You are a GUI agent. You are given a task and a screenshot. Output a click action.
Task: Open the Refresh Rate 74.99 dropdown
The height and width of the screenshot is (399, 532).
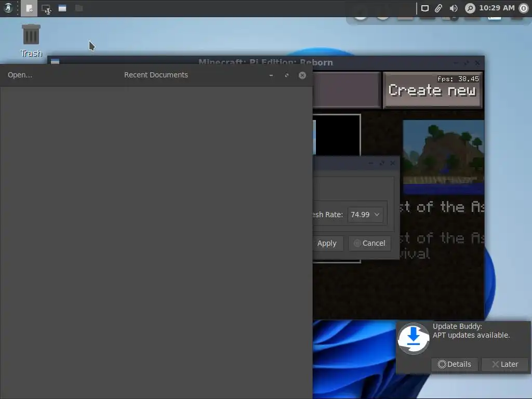pos(365,215)
